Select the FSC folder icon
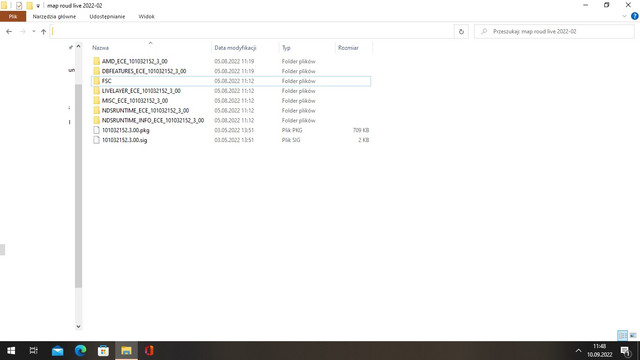The height and width of the screenshot is (360, 640). click(x=96, y=81)
